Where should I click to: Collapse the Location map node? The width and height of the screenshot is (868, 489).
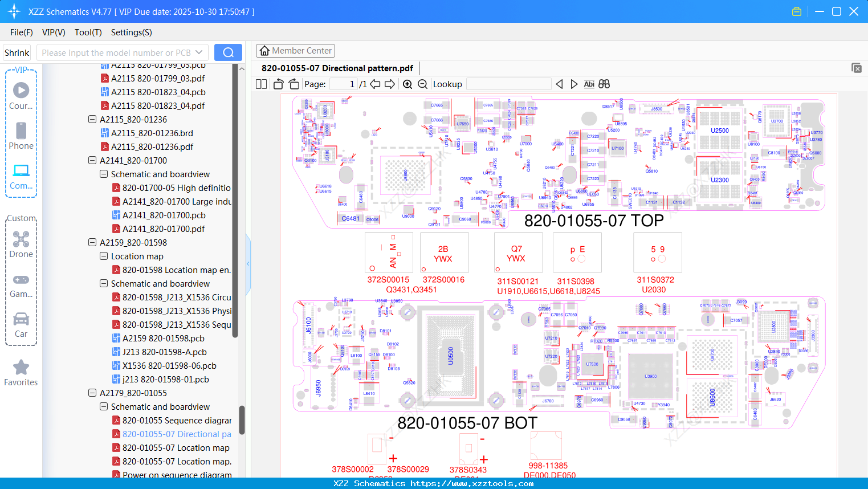104,256
